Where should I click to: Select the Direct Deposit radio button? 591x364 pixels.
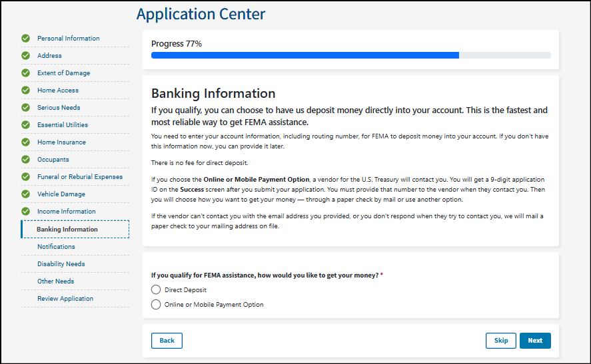156,290
